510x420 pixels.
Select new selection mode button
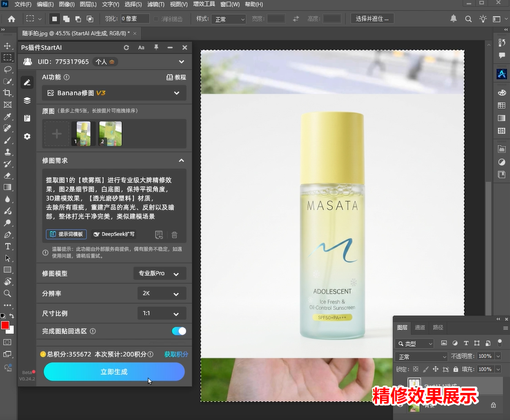pyautogui.click(x=55, y=19)
